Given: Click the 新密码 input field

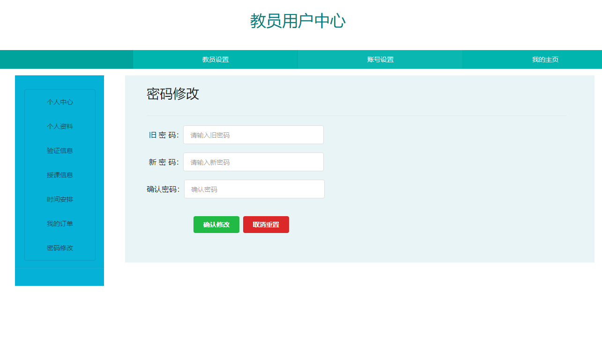Looking at the screenshot, I should (x=253, y=162).
